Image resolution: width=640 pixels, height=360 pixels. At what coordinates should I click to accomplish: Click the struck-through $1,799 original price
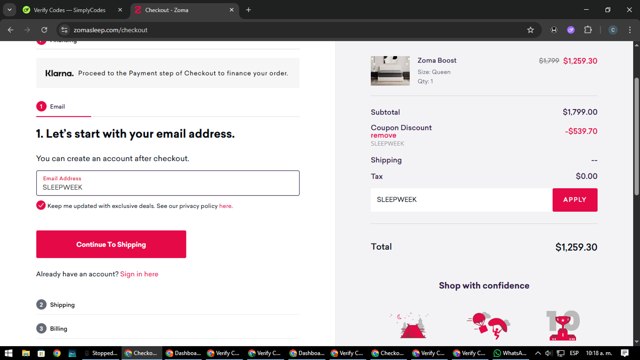549,61
